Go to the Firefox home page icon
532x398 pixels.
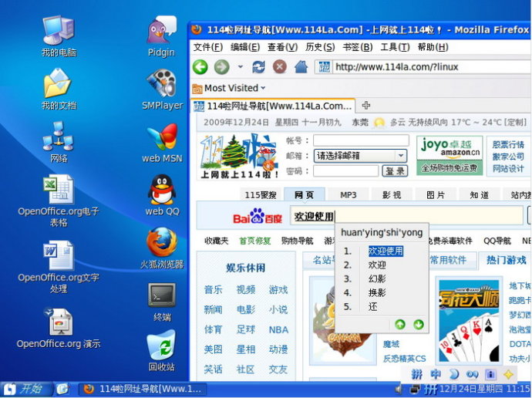(301, 67)
